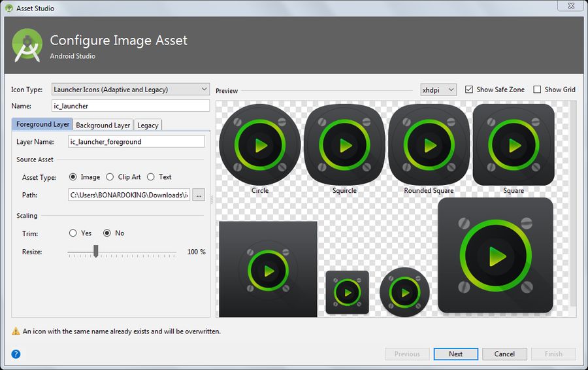588x370 pixels.
Task: Click the Cancel button
Action: [504, 354]
